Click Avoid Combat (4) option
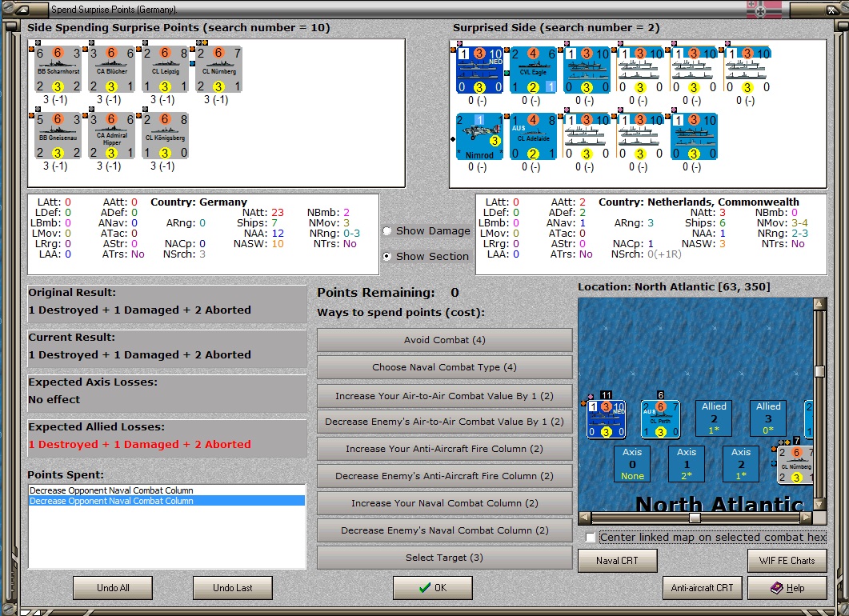 coord(445,340)
